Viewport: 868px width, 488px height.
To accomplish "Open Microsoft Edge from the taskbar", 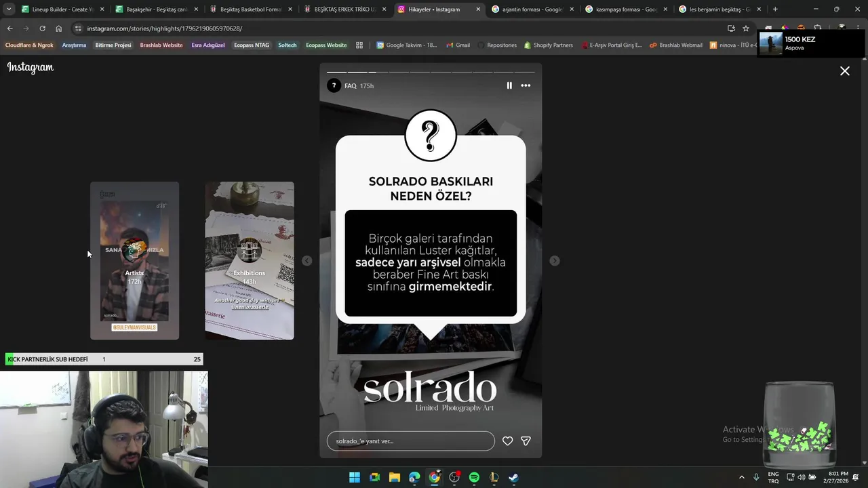I will coord(414,477).
